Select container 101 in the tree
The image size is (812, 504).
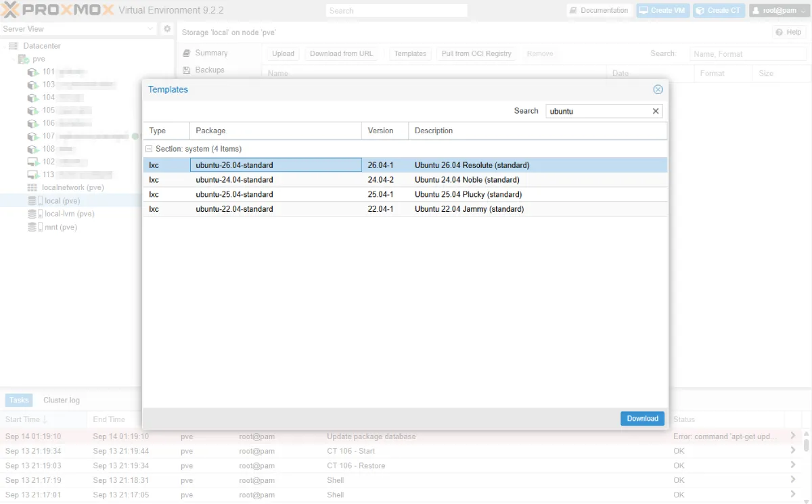[58, 72]
